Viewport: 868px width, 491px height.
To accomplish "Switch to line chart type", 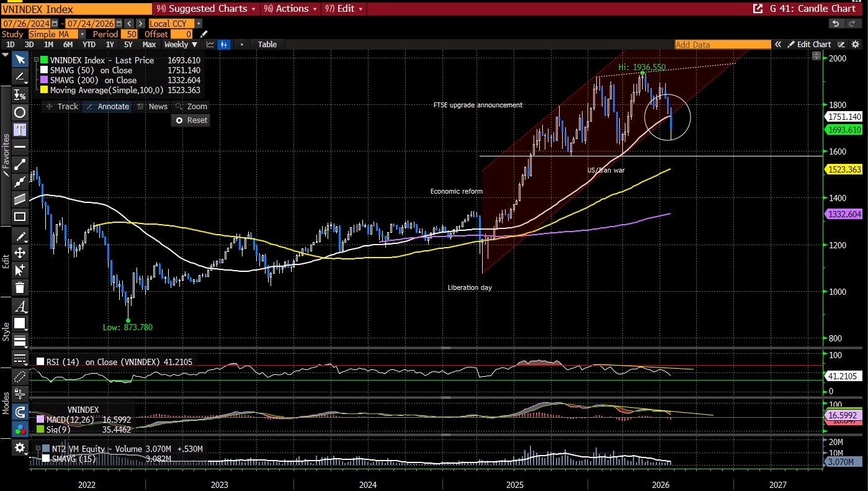I will [210, 45].
